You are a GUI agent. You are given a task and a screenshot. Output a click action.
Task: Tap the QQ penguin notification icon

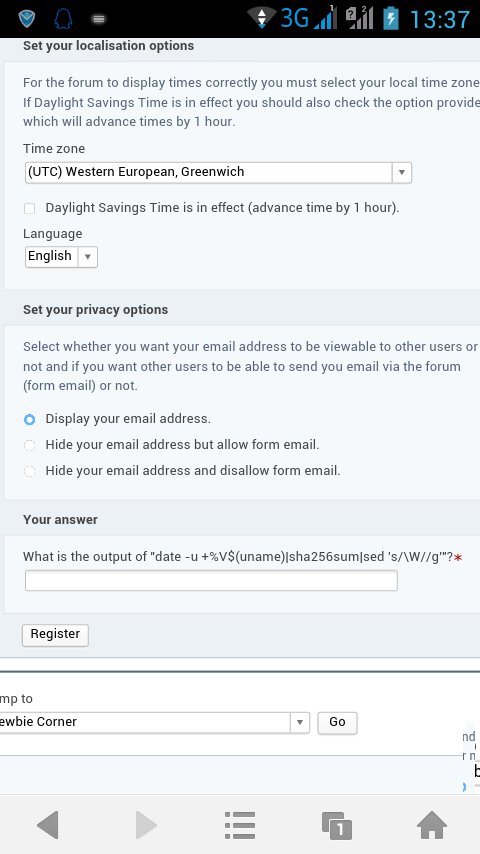(63, 19)
